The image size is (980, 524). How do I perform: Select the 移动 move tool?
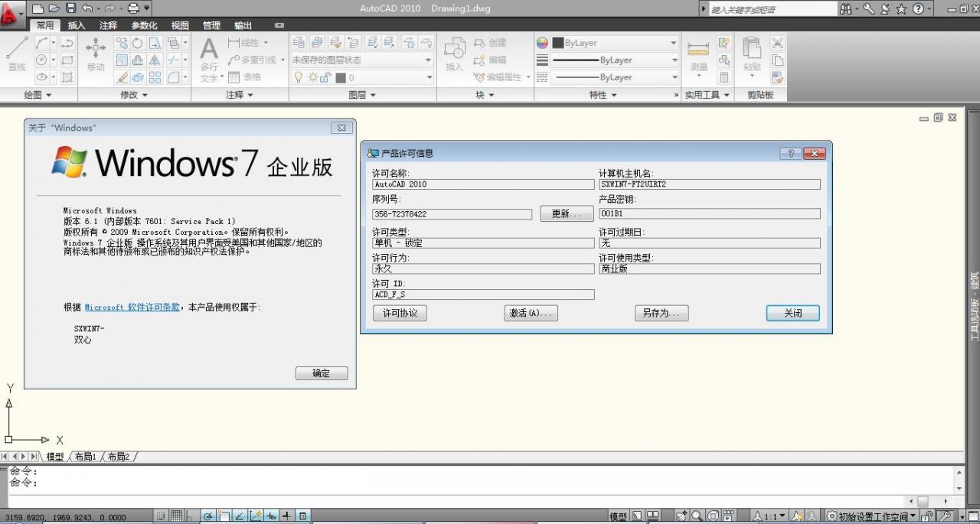click(96, 54)
